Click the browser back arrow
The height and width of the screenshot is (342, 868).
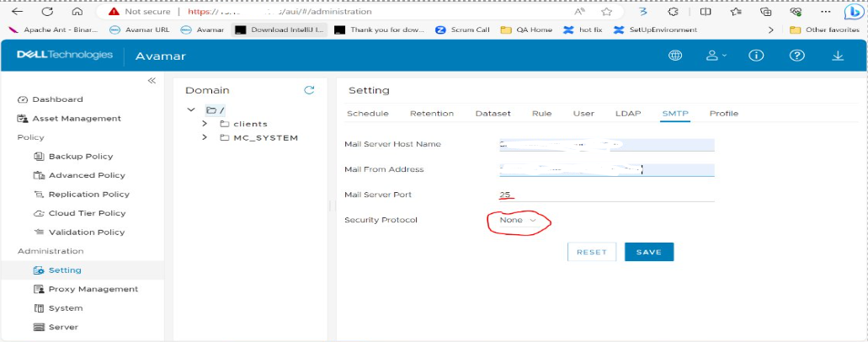point(17,11)
